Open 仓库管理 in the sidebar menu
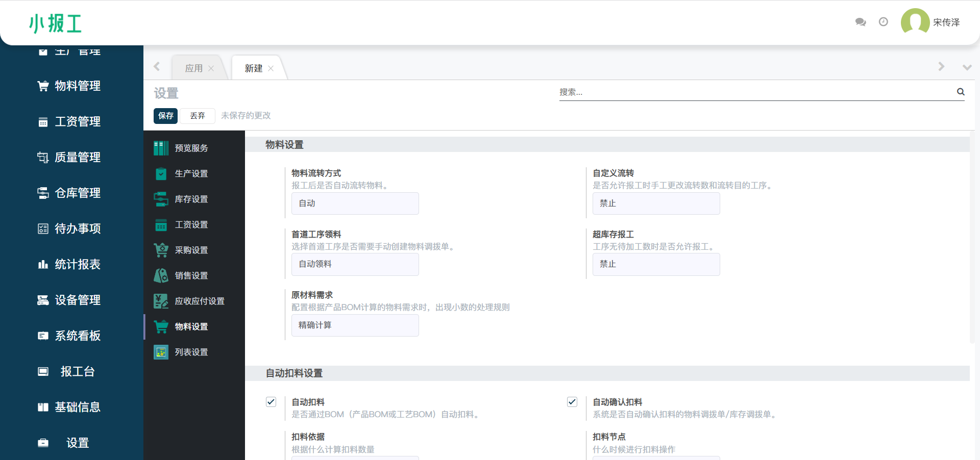The width and height of the screenshot is (980, 460). pyautogui.click(x=78, y=193)
